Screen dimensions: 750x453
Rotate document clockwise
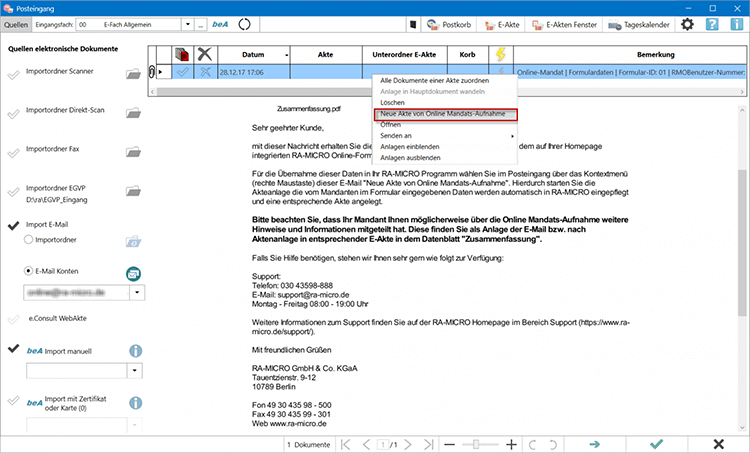(x=553, y=444)
